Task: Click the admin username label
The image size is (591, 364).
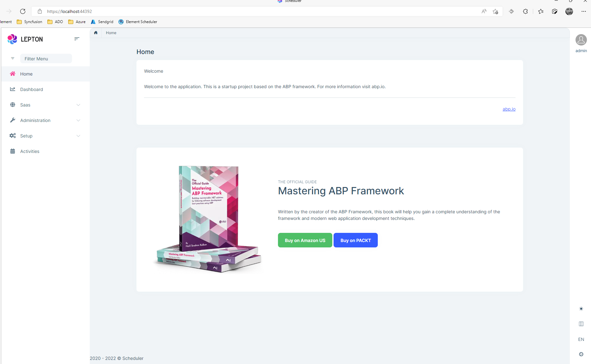Action: (581, 51)
